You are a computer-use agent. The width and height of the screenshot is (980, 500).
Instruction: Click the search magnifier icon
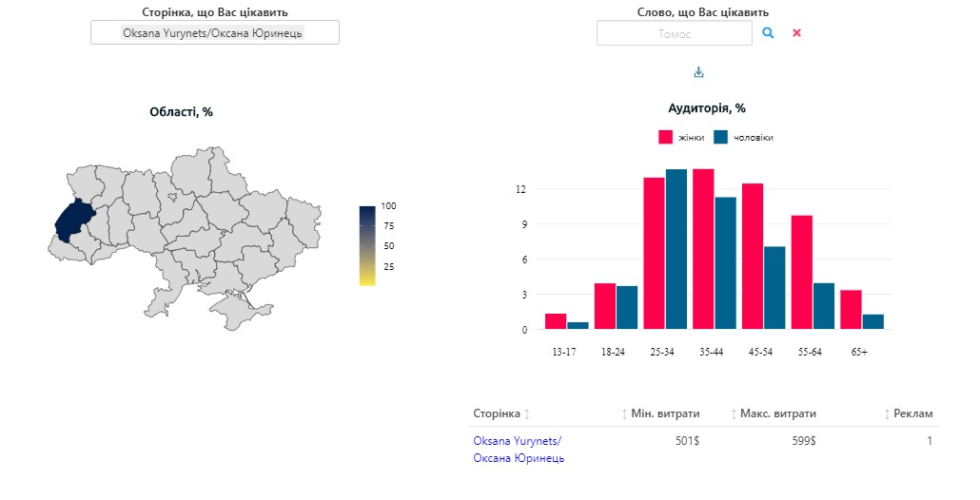pyautogui.click(x=769, y=33)
